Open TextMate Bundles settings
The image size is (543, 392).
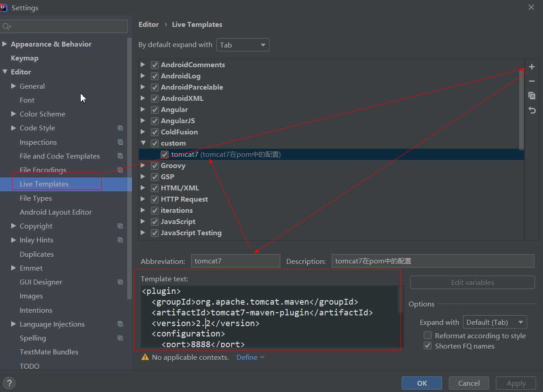(49, 352)
